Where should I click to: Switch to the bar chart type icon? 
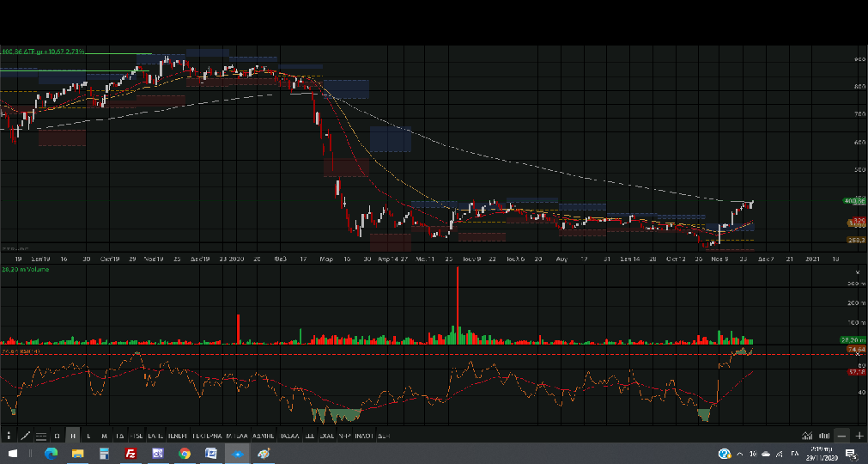(824, 436)
